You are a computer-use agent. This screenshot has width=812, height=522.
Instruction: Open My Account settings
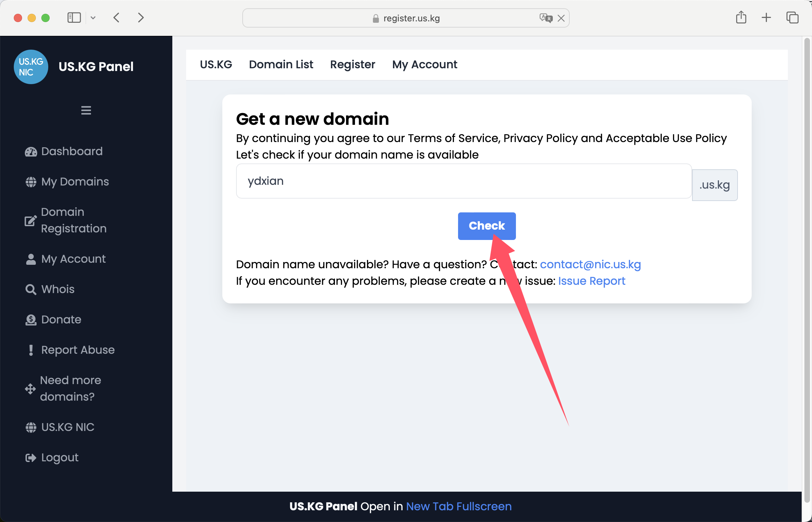(x=424, y=64)
